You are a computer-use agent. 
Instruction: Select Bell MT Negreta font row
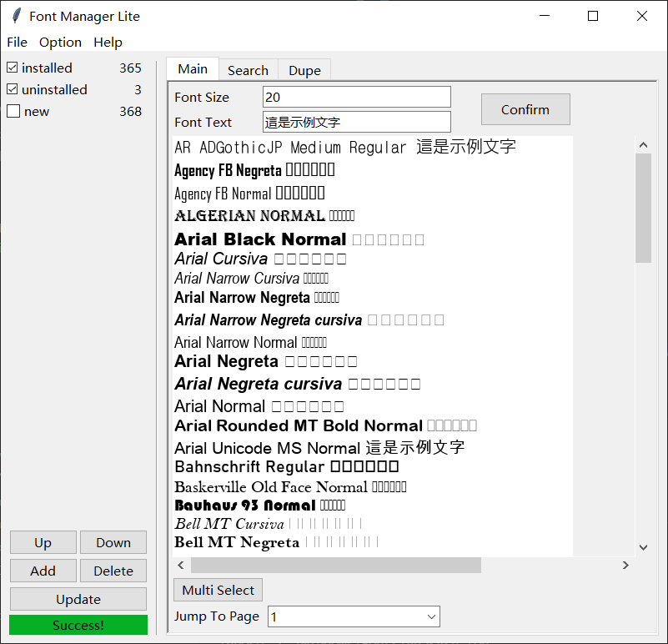[x=277, y=542]
